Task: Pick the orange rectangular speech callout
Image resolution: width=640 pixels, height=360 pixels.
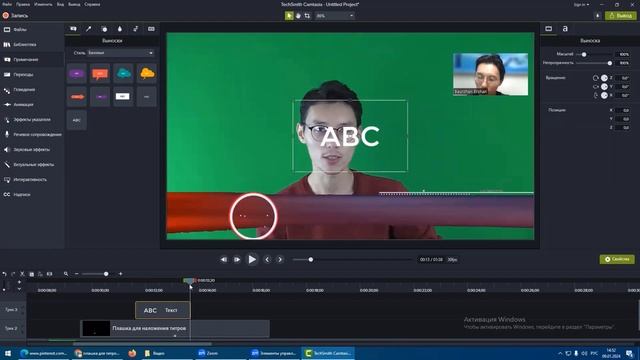Action: (x=100, y=74)
